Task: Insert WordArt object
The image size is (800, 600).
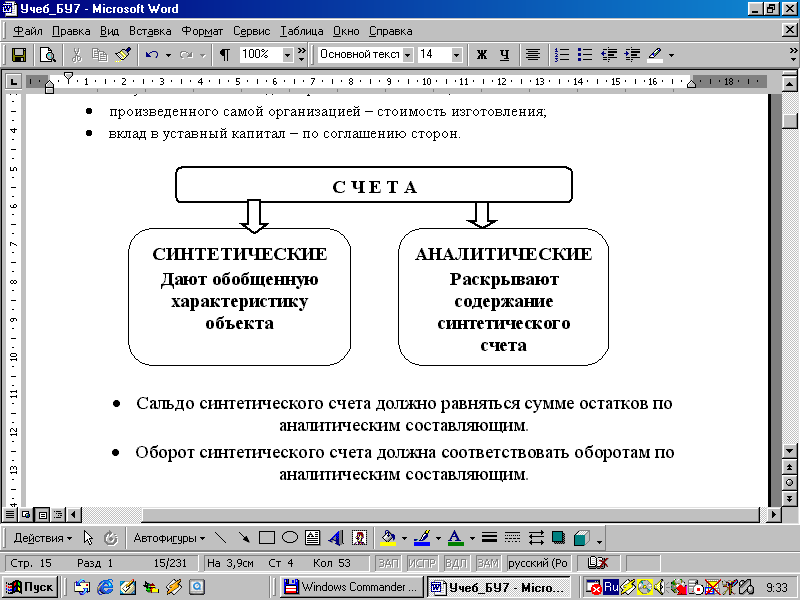Action: click(x=336, y=538)
